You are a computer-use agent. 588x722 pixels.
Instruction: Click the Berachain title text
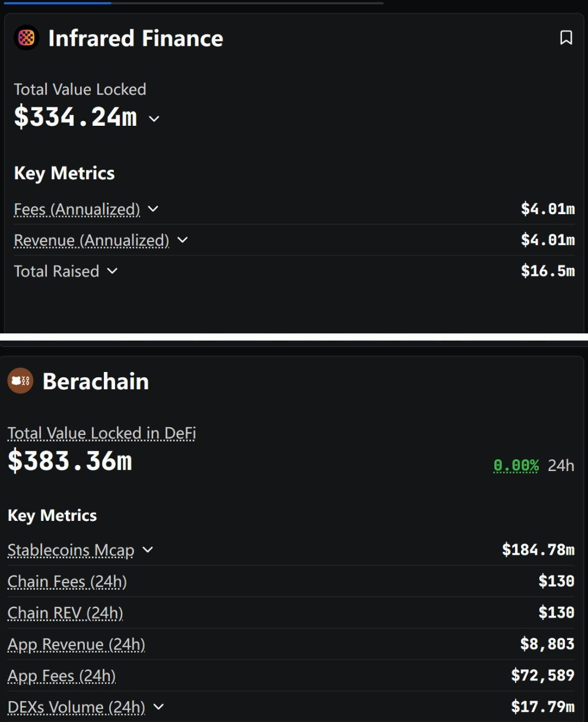96,381
